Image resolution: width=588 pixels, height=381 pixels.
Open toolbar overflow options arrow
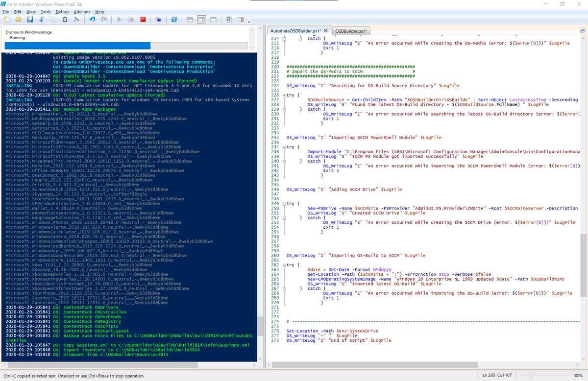coord(249,22)
